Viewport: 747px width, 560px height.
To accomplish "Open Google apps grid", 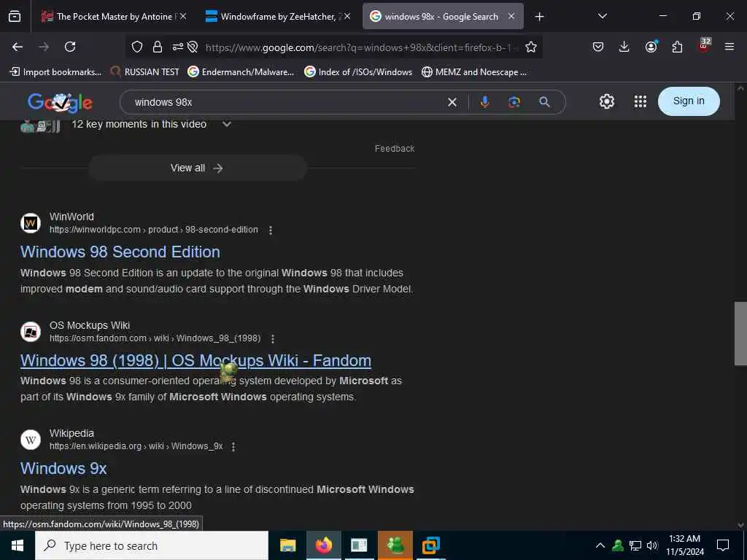I will tap(640, 101).
